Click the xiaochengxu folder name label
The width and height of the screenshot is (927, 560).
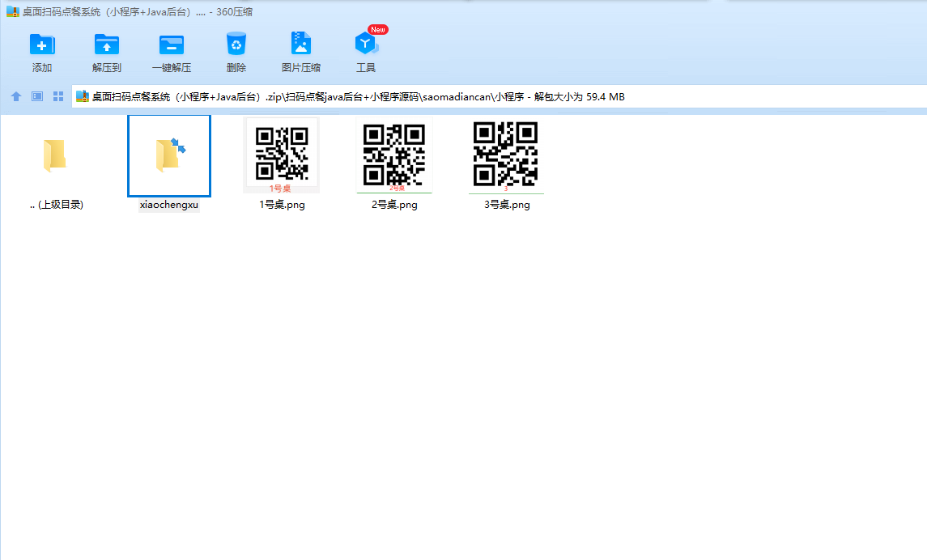point(169,205)
